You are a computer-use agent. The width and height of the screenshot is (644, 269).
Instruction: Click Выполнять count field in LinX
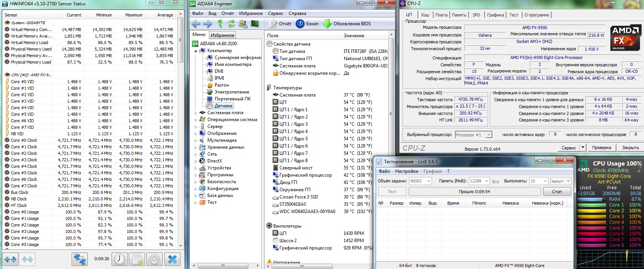539,181
